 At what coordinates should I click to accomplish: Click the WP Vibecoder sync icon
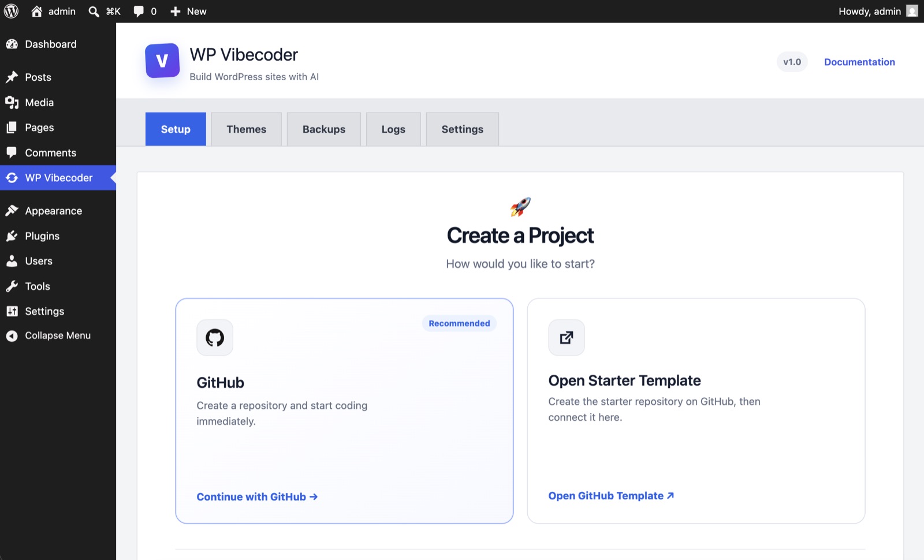tap(12, 178)
